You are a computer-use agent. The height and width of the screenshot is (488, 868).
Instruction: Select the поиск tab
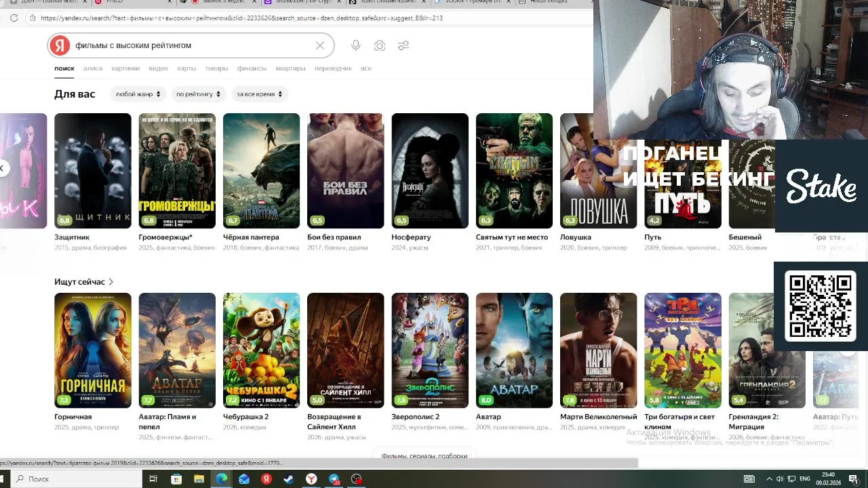[64, 68]
